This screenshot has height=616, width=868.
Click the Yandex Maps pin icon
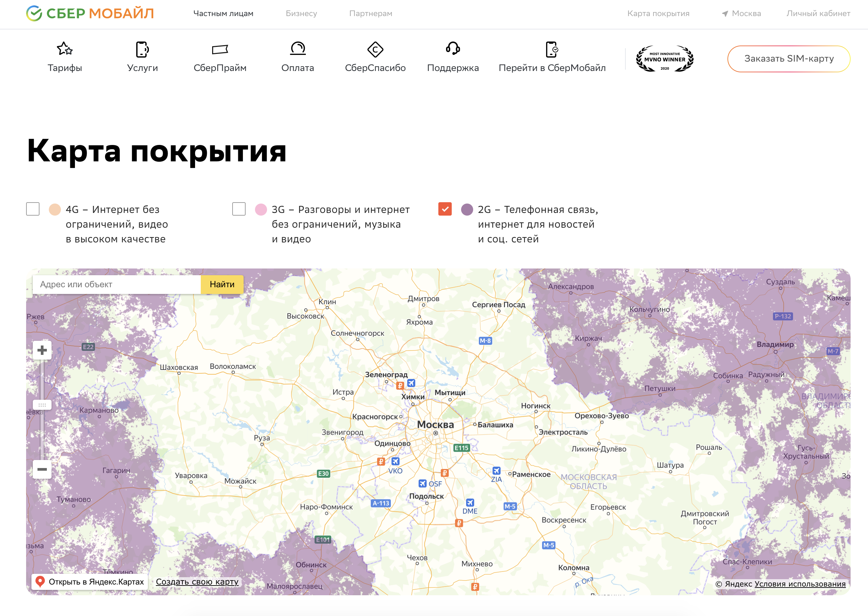(x=40, y=582)
